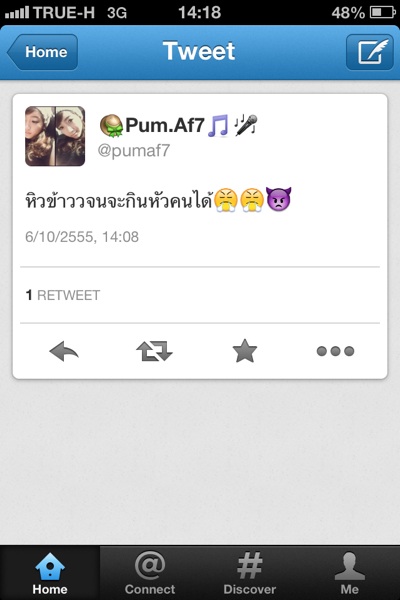The image size is (400, 600).
Task: Open the @pumaf7 handle
Action: 134,150
